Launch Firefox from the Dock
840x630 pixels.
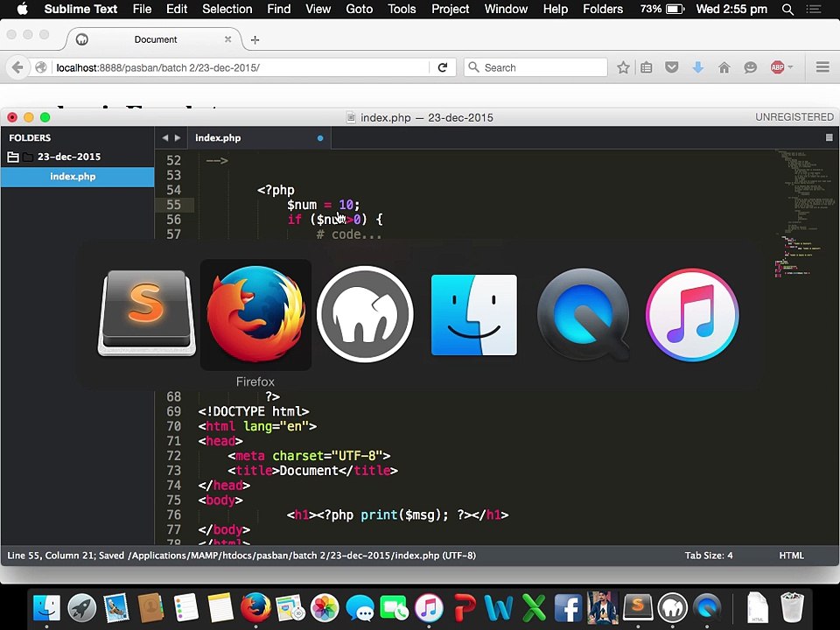tap(255, 608)
